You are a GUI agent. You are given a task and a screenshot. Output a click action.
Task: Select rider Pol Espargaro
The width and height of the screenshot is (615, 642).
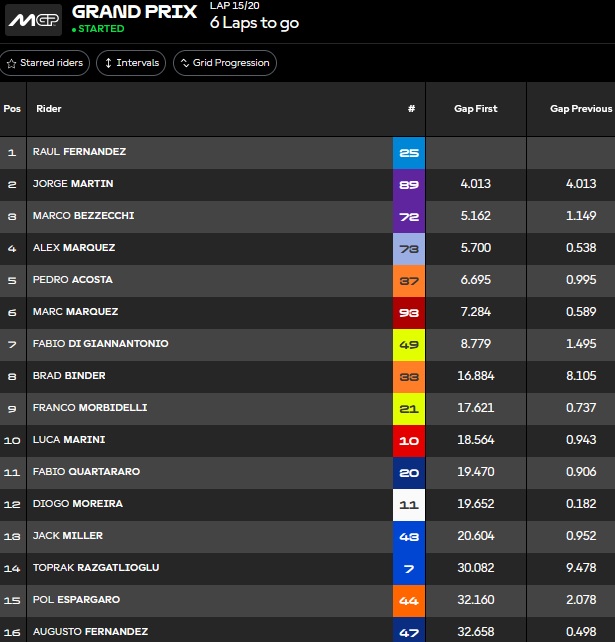pos(77,599)
